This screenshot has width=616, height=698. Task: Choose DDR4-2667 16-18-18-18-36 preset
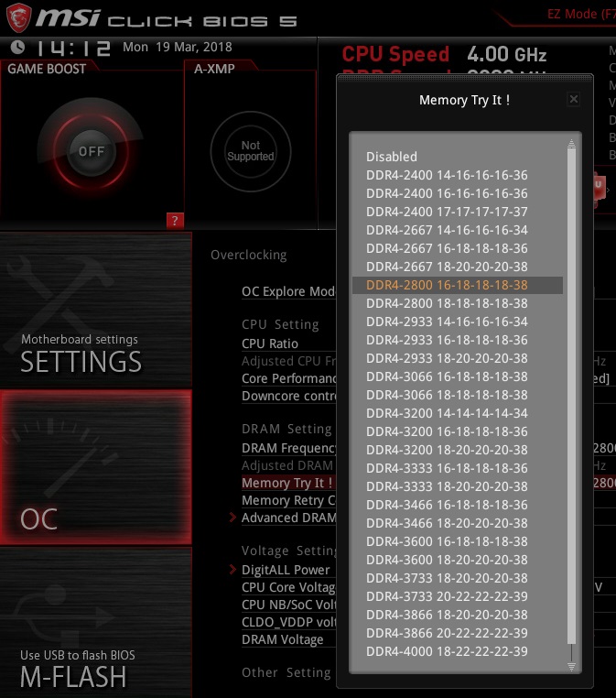tap(447, 248)
